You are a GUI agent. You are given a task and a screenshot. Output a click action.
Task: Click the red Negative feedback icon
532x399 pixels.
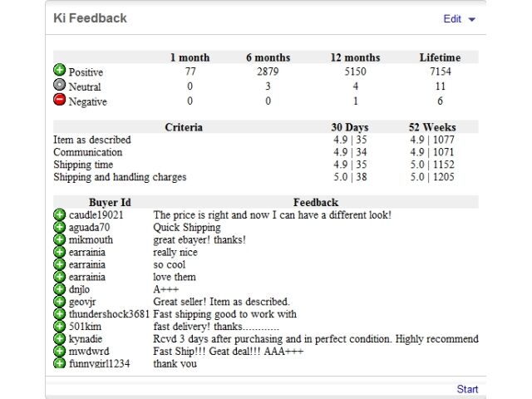(59, 100)
